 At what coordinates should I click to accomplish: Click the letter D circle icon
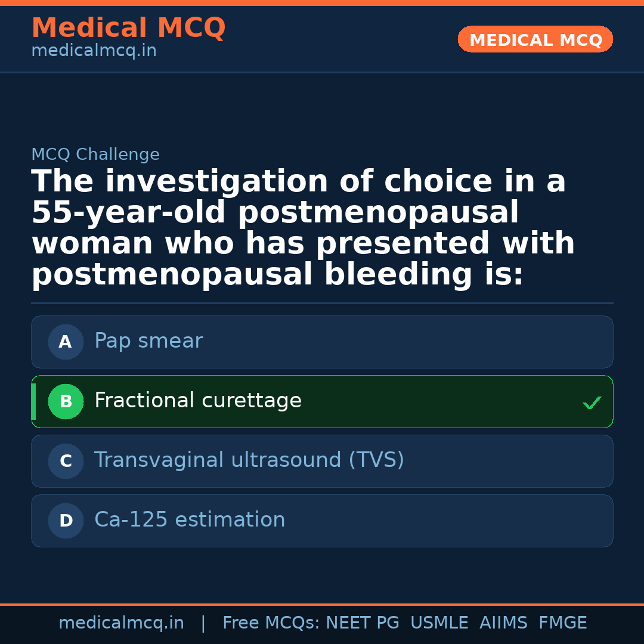[66, 521]
